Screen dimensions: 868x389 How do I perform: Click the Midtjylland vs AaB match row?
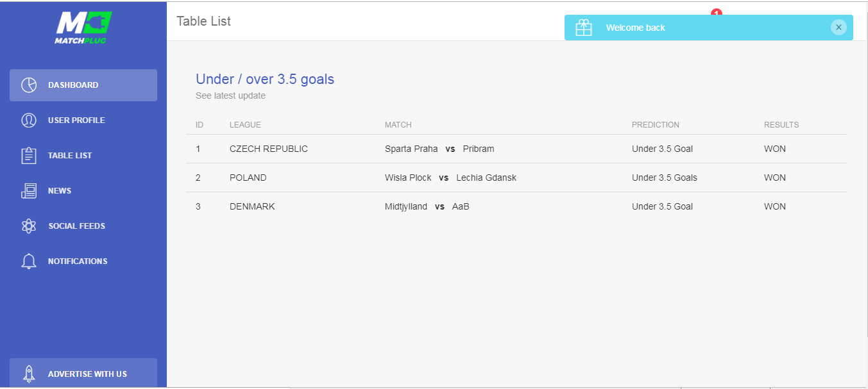coord(516,206)
